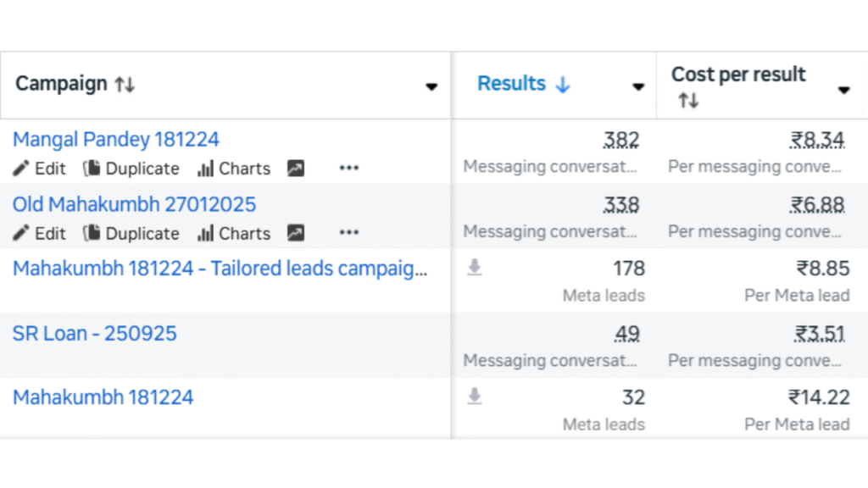Expand the Campaign column dropdown arrow
The width and height of the screenshot is (868, 488).
(431, 86)
